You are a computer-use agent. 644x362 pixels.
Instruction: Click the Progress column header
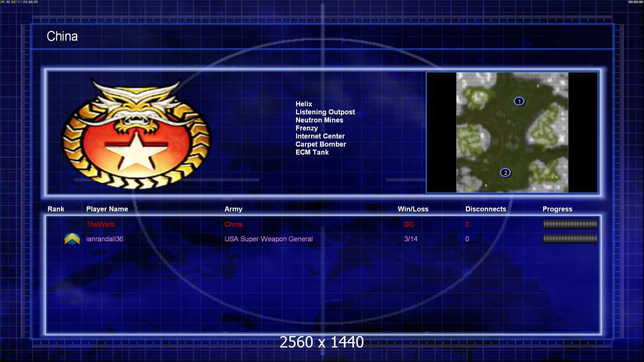point(558,209)
